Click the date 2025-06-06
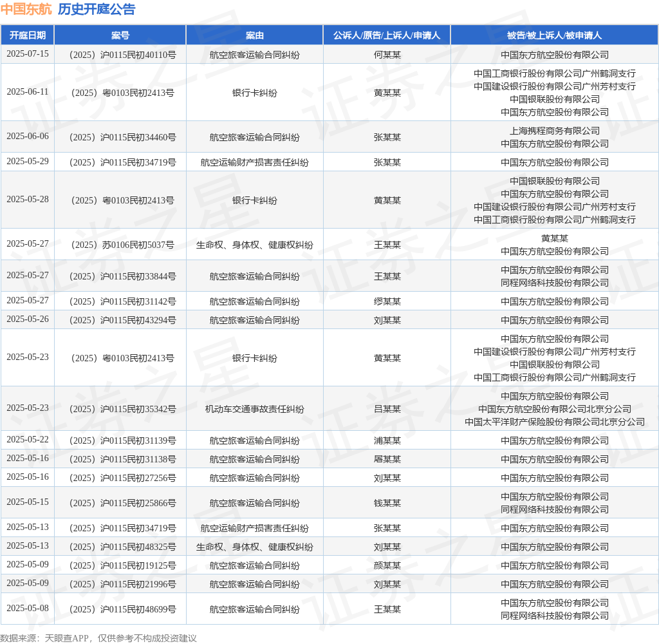Screen dimensions: 659x644 (28, 137)
